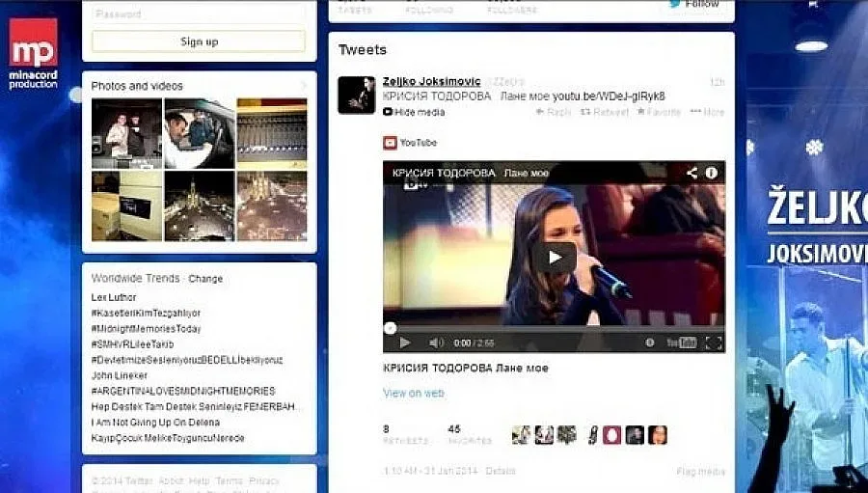This screenshot has width=868, height=493.
Task: Click the YouTube logo in player controls
Action: point(681,342)
